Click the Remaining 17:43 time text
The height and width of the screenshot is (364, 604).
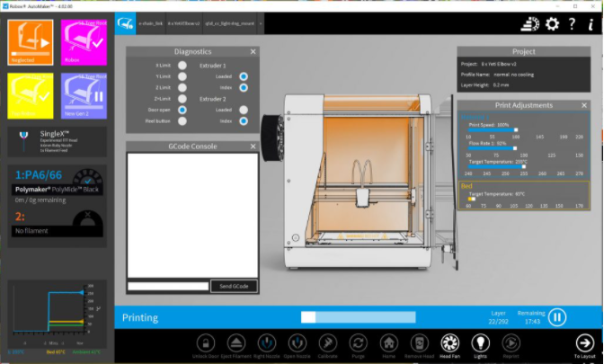click(x=531, y=317)
